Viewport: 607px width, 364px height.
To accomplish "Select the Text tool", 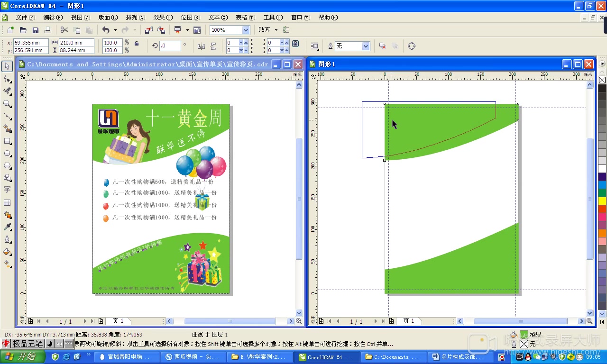I will [x=7, y=190].
